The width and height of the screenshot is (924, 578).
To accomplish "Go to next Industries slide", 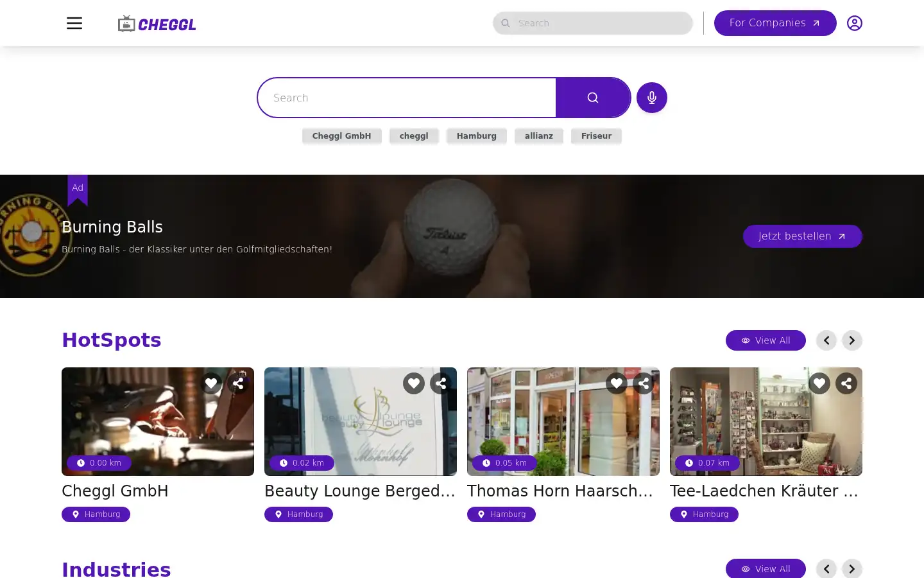I will point(852,568).
